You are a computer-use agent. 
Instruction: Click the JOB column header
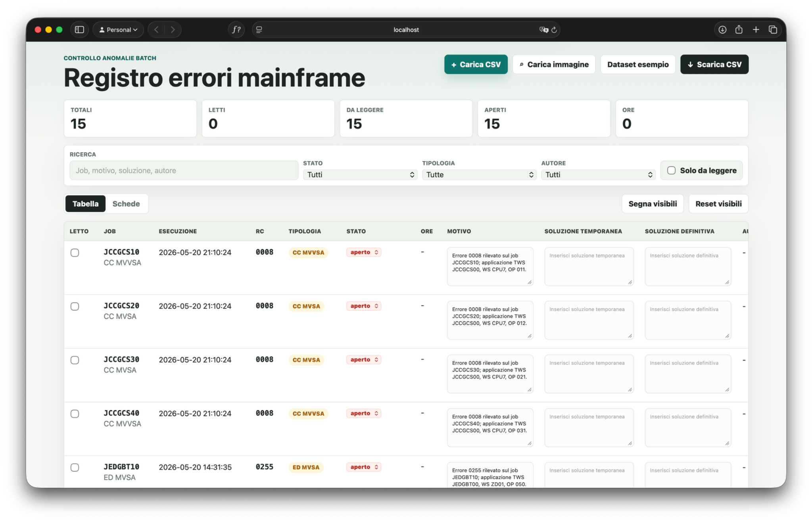pyautogui.click(x=109, y=231)
